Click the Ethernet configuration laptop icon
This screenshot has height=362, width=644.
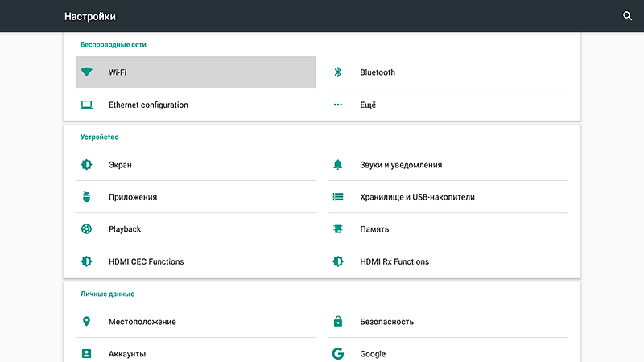tap(87, 105)
